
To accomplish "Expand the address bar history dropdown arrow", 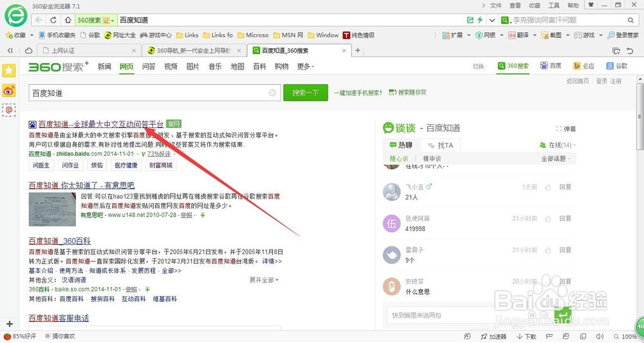I will click(x=492, y=20).
